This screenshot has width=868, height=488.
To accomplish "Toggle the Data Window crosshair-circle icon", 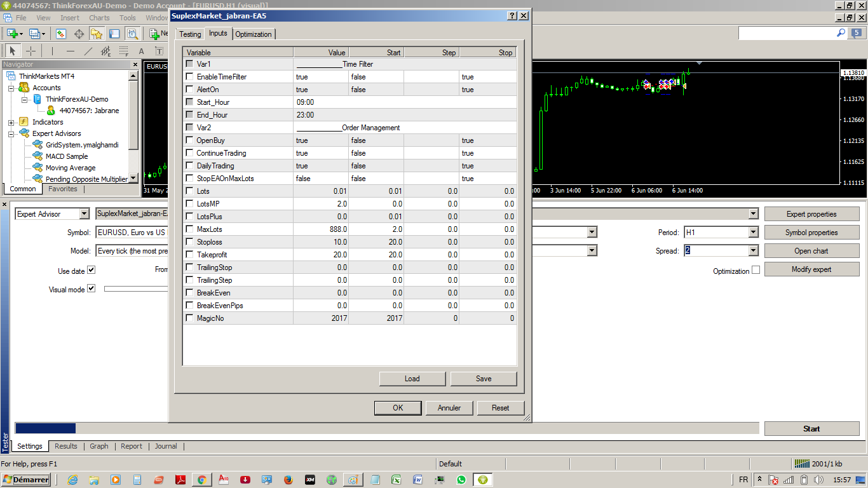I will coord(79,34).
